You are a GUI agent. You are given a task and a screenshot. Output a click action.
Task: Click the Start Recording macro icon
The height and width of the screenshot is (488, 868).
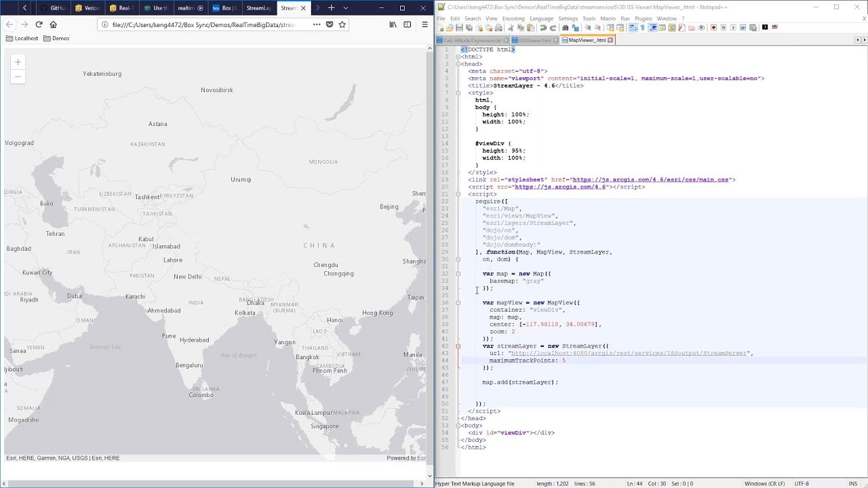coord(713,28)
